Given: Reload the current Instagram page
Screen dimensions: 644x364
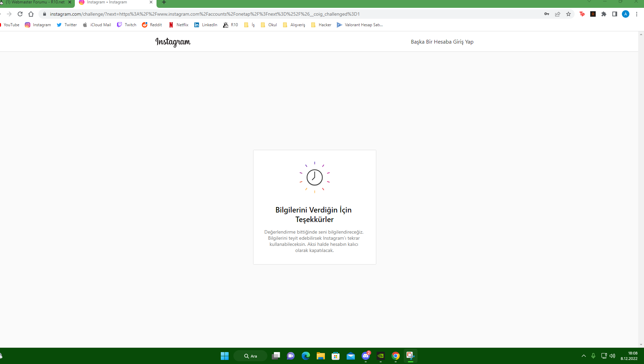Looking at the screenshot, I should click(20, 14).
